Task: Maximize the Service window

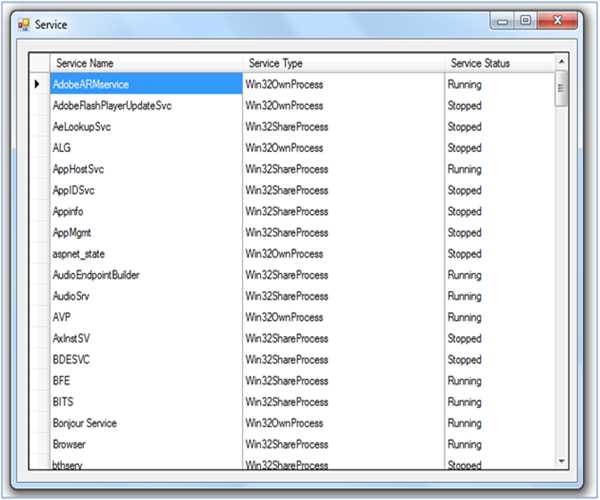Action: point(526,20)
